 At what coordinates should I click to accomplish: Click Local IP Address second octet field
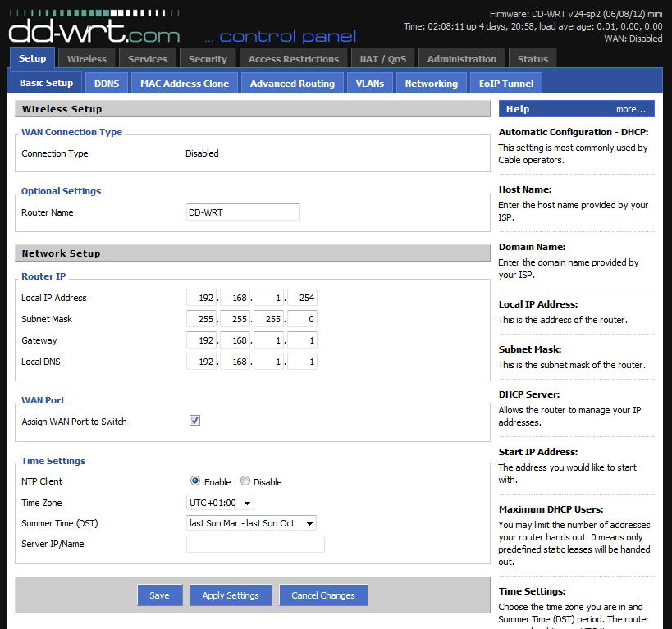click(x=235, y=298)
